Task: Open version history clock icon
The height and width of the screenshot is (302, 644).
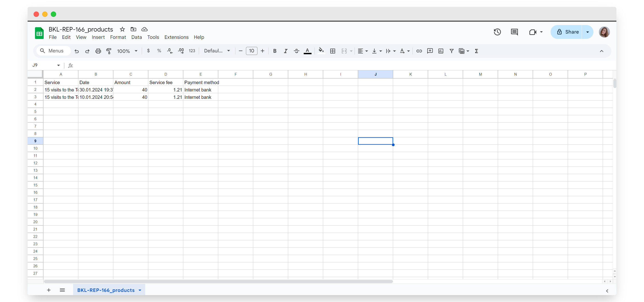Action: pos(497,32)
